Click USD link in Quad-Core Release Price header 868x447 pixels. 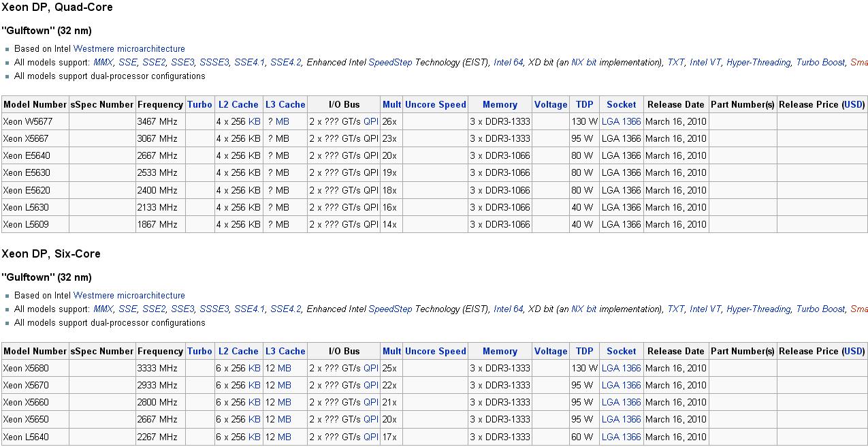click(x=853, y=105)
